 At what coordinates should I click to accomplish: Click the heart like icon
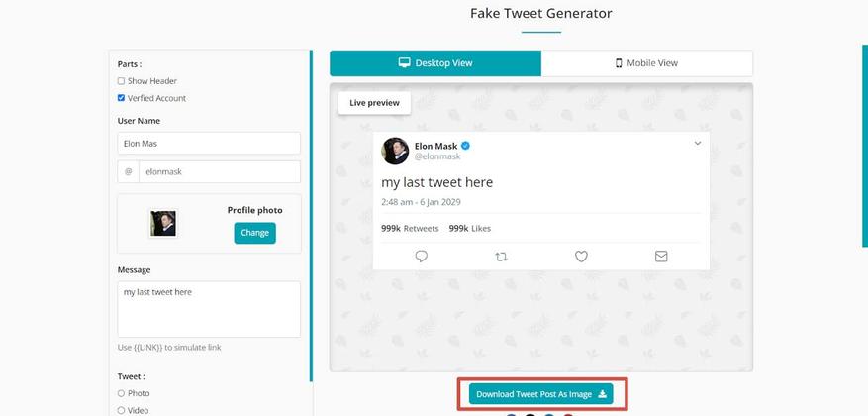click(581, 256)
